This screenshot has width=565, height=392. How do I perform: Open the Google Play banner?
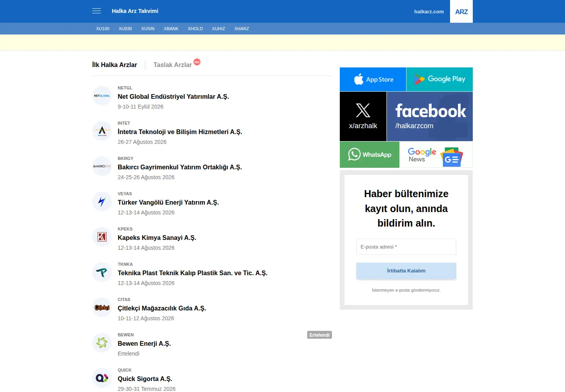click(439, 79)
